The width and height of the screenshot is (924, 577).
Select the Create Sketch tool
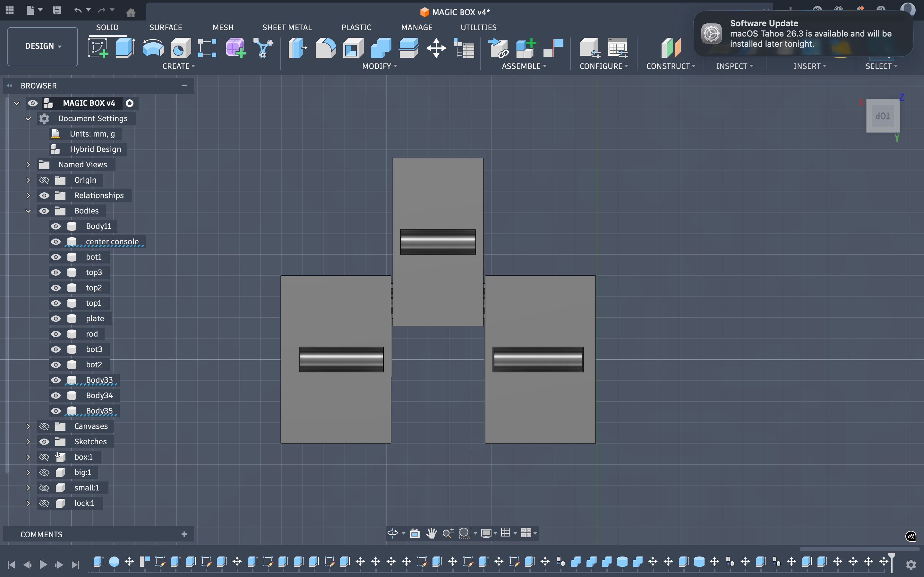point(98,48)
